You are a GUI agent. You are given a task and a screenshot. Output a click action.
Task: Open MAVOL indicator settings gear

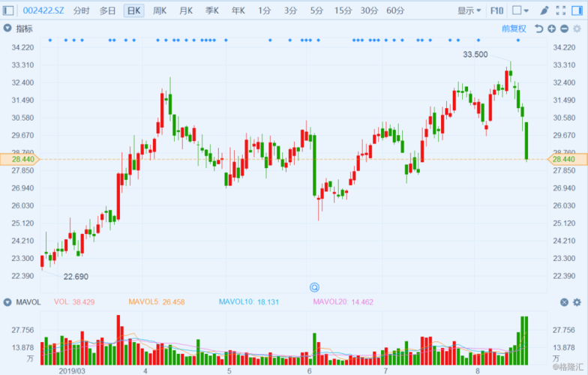click(577, 302)
